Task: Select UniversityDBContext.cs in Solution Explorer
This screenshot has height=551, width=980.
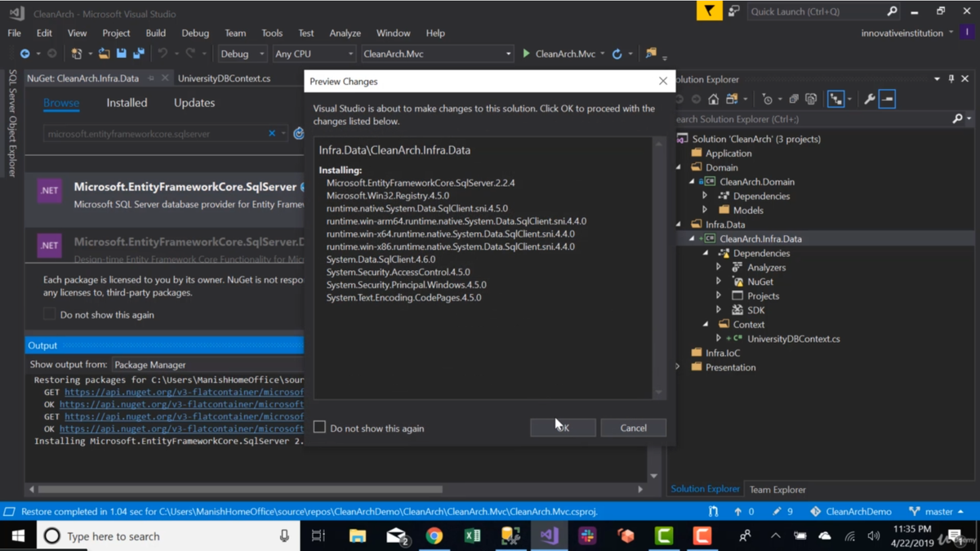Action: point(793,339)
